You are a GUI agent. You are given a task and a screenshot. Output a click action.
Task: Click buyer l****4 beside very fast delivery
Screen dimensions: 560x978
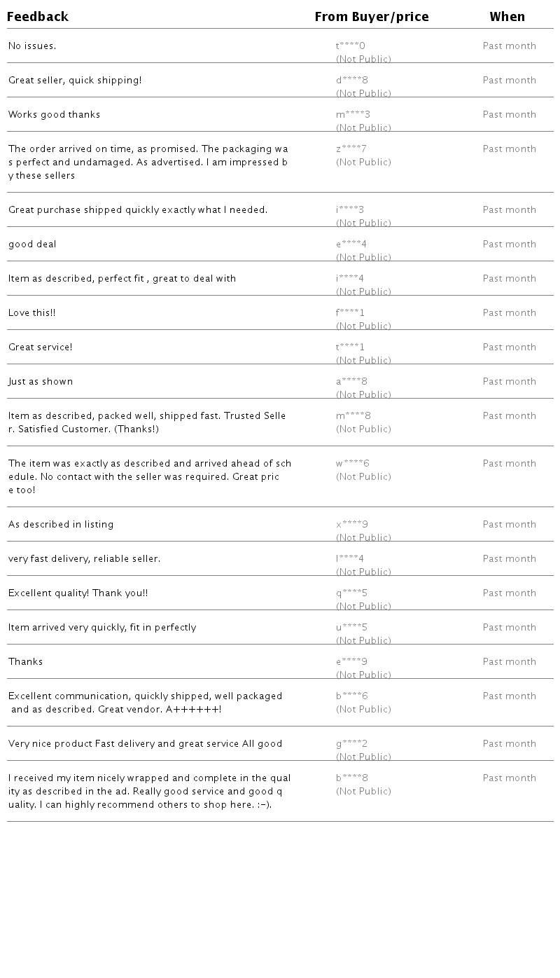coord(349,559)
